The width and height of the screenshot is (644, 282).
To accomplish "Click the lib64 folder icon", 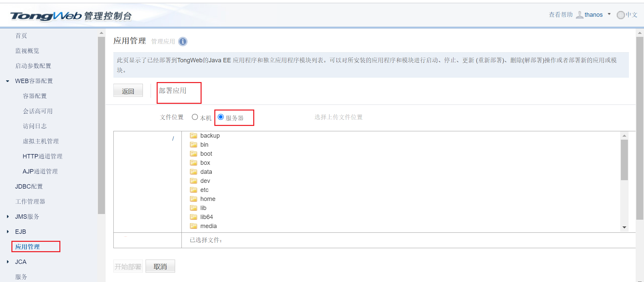I will coord(194,217).
